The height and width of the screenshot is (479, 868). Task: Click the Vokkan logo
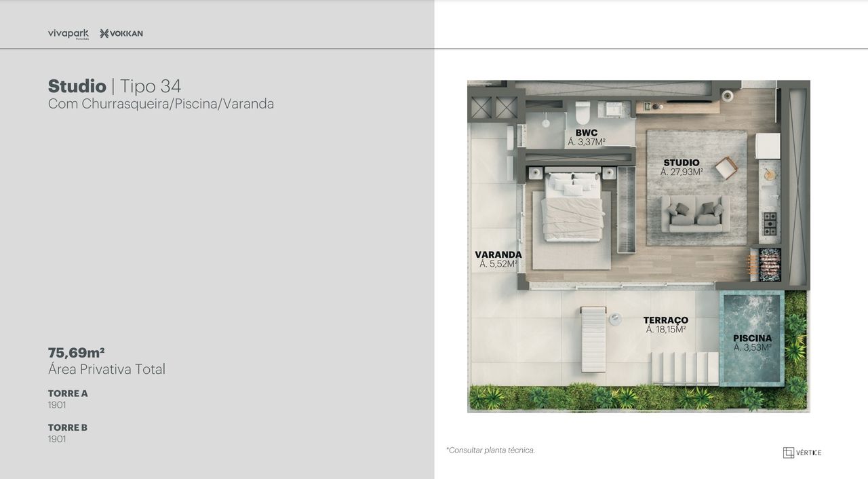pos(121,34)
